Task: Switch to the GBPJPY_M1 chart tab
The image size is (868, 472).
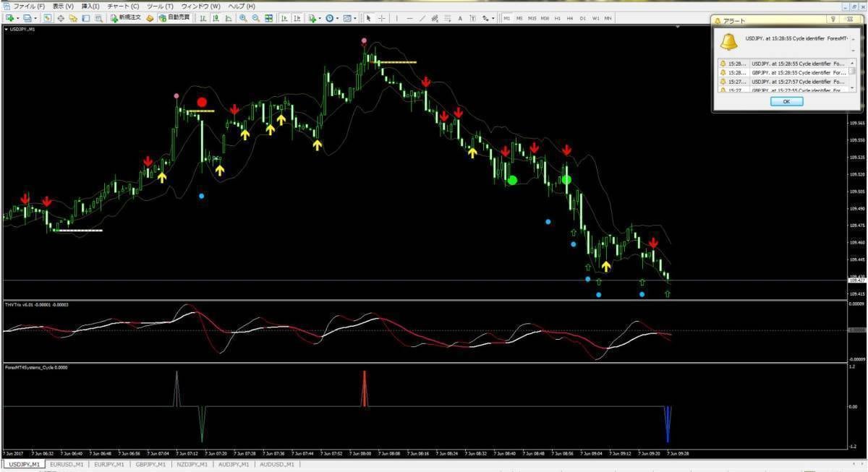Action: pyautogui.click(x=150, y=464)
